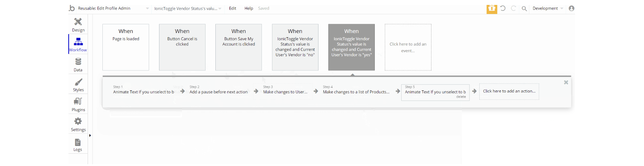Open the Styles brush icon
Image resolution: width=644 pixels, height=166 pixels.
tap(78, 82)
